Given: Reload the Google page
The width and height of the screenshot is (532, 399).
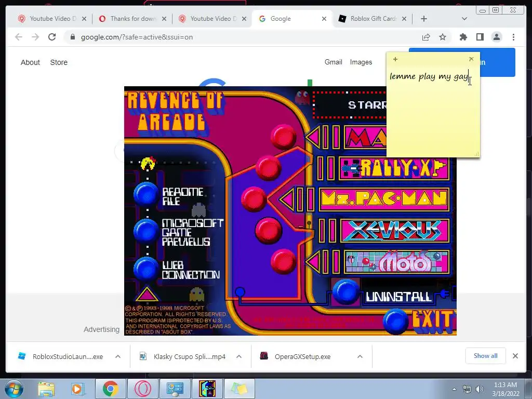Looking at the screenshot, I should click(52, 37).
